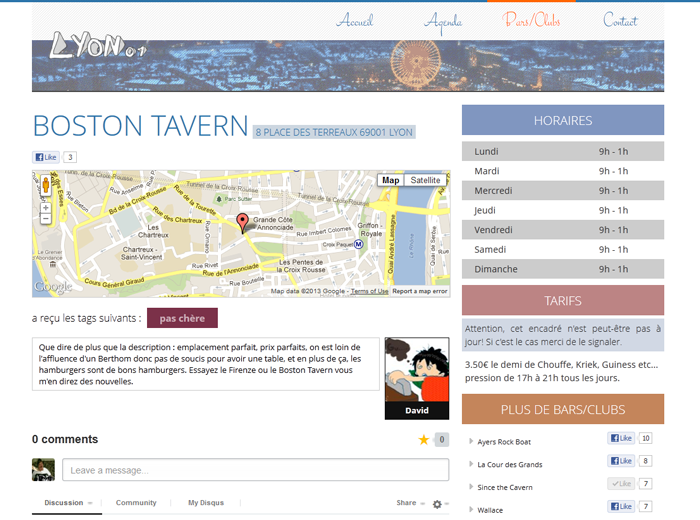Select the Map view type
This screenshot has width=700, height=520.
(391, 180)
